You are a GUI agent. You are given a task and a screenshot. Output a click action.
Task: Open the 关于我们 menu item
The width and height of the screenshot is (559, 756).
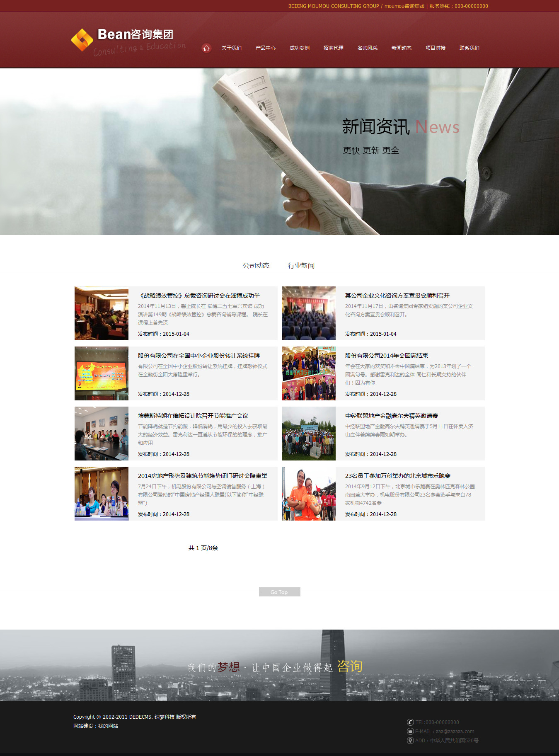click(231, 48)
